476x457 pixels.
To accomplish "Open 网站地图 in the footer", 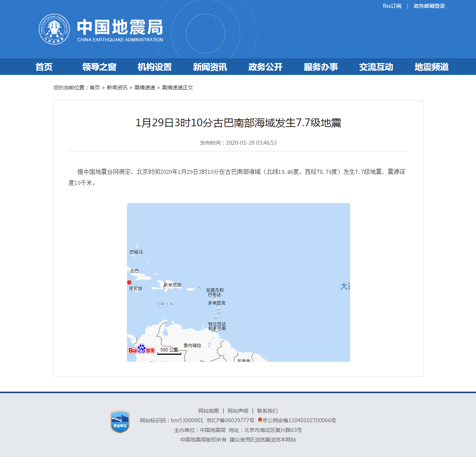I will [x=209, y=411].
